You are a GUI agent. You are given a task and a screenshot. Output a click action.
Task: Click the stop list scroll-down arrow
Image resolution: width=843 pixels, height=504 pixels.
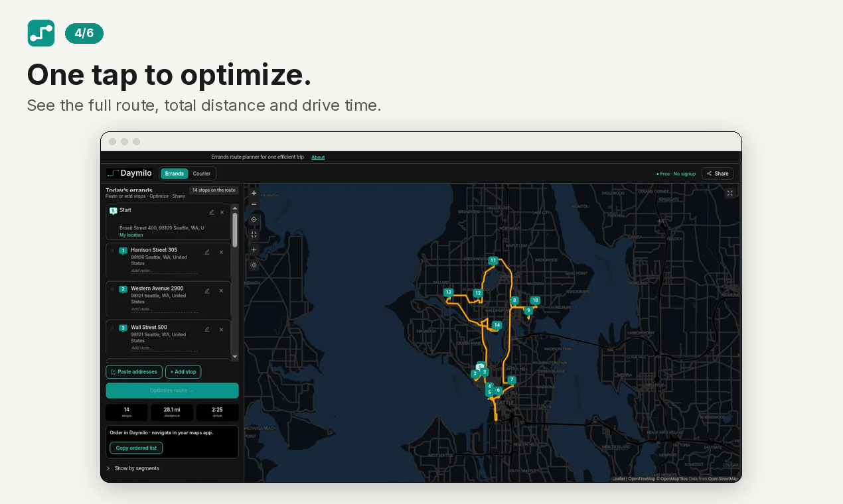point(234,357)
